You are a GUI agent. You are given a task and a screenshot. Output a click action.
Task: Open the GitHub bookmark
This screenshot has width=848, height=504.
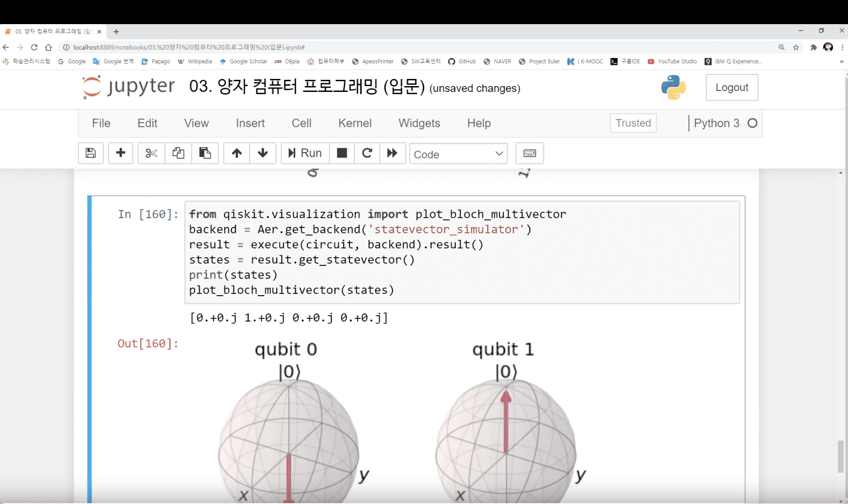[462, 62]
